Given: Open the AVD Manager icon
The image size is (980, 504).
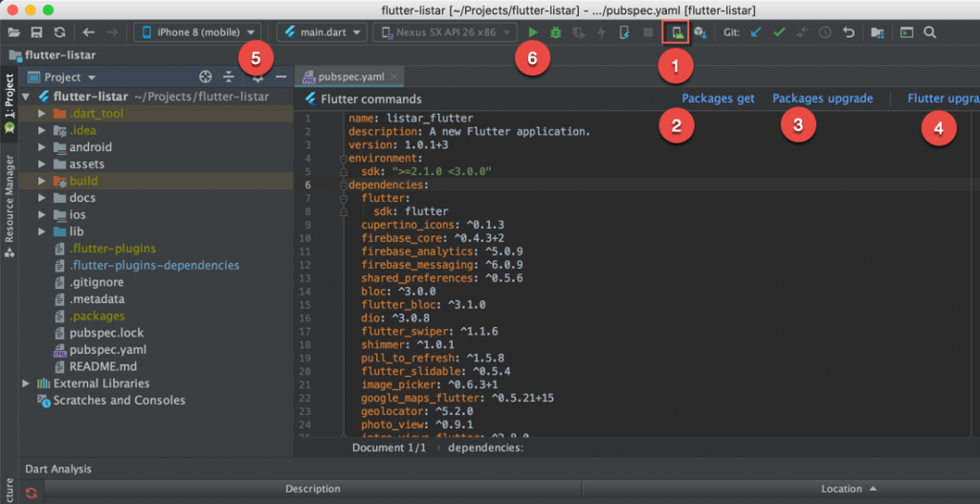Looking at the screenshot, I should click(676, 33).
